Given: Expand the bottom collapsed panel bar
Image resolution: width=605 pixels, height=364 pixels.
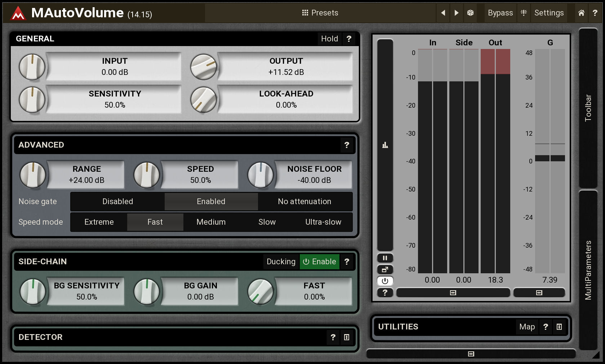Looking at the screenshot, I should [471, 354].
